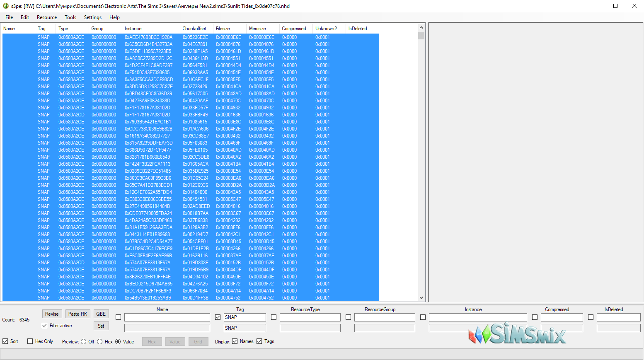Sort by the Instance column header

[x=151, y=29]
